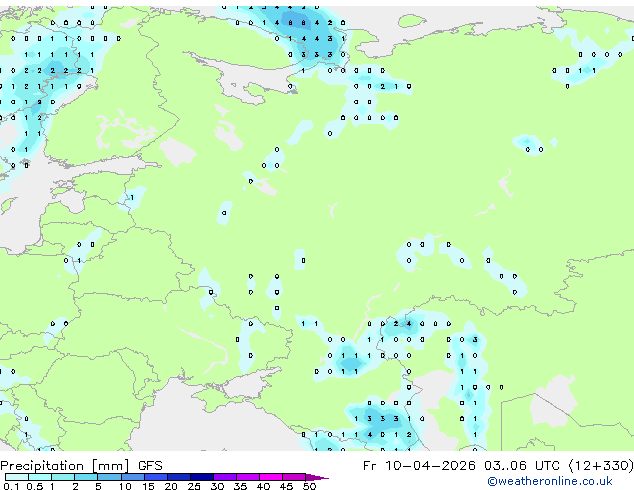Click the 2–5 mm legend color swatch
This screenshot has height=490, width=634.
coord(86,477)
